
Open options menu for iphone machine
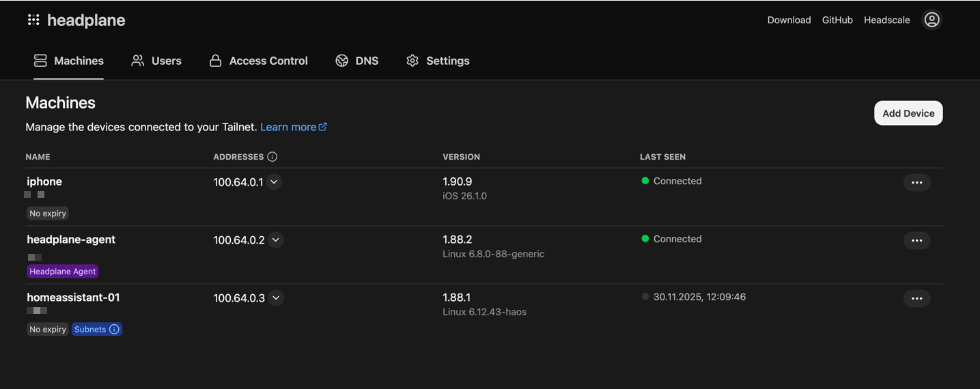[916, 182]
